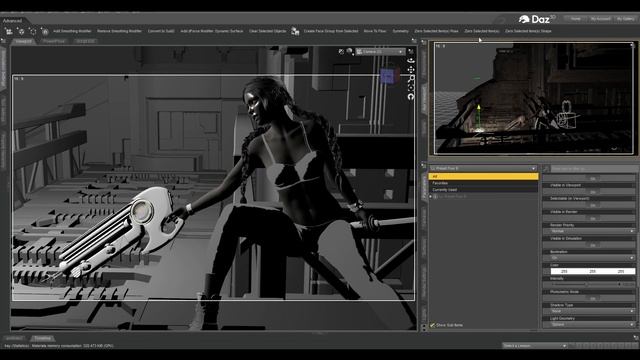Select the Currently Used filter row
Viewport: 640px width, 360px height.
[x=483, y=190]
